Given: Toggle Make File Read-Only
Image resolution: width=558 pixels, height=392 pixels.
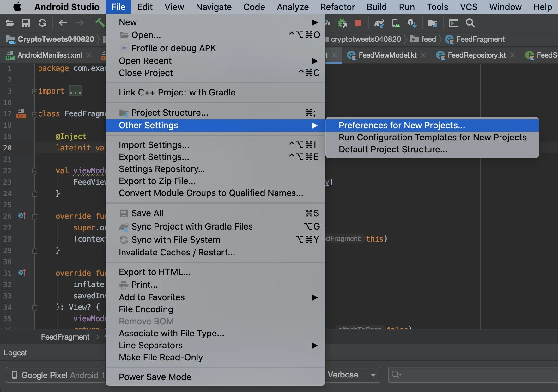Looking at the screenshot, I should pos(215,357).
